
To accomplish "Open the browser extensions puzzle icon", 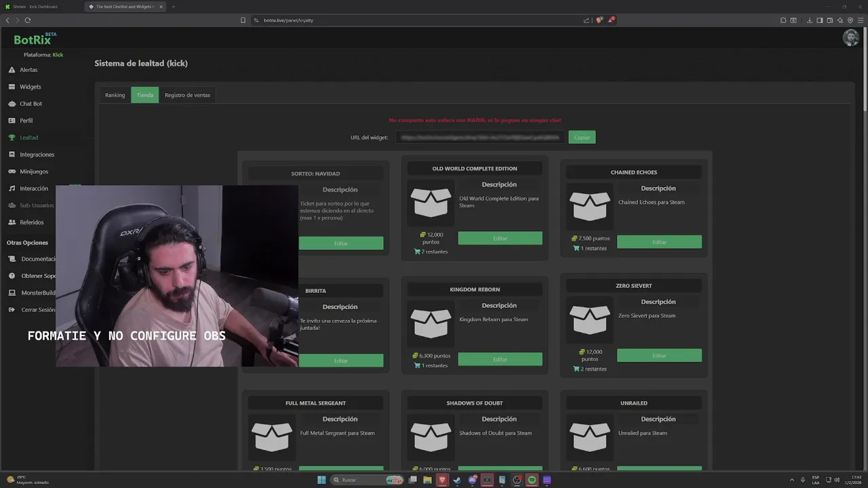I will tap(783, 20).
